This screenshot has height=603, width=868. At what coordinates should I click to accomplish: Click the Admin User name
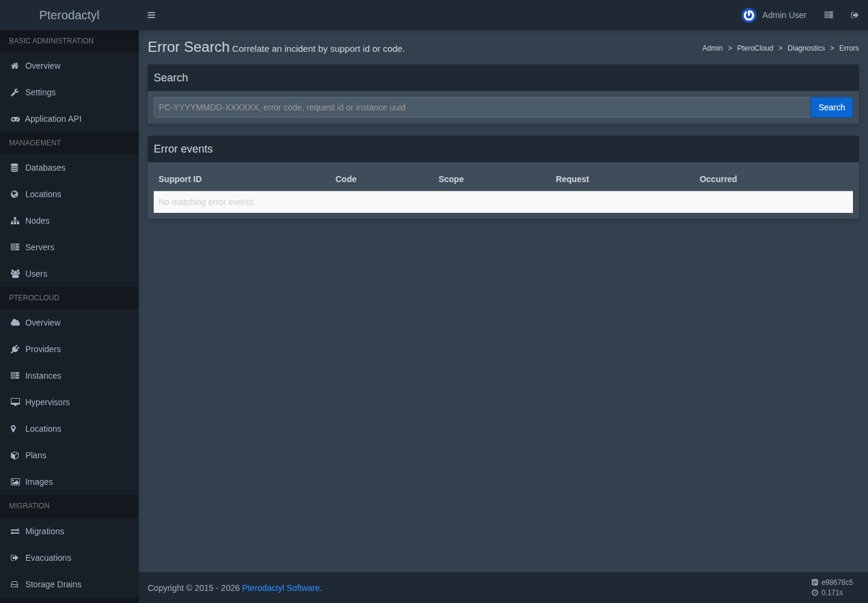[784, 15]
